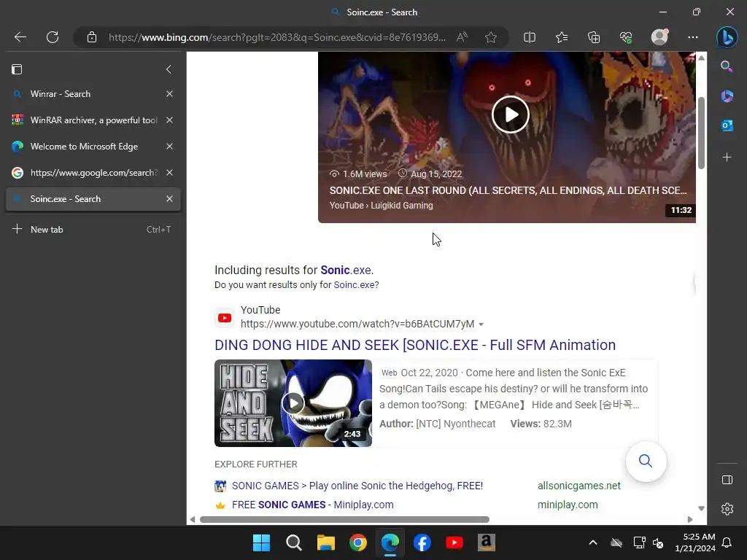Open tab actions menu icon

(17, 69)
